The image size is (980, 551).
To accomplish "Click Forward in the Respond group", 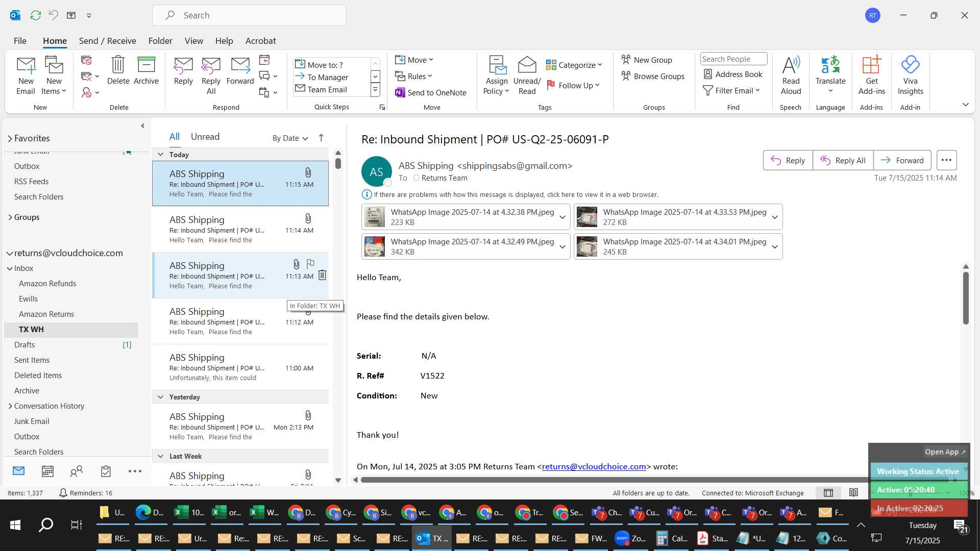I will pyautogui.click(x=240, y=70).
